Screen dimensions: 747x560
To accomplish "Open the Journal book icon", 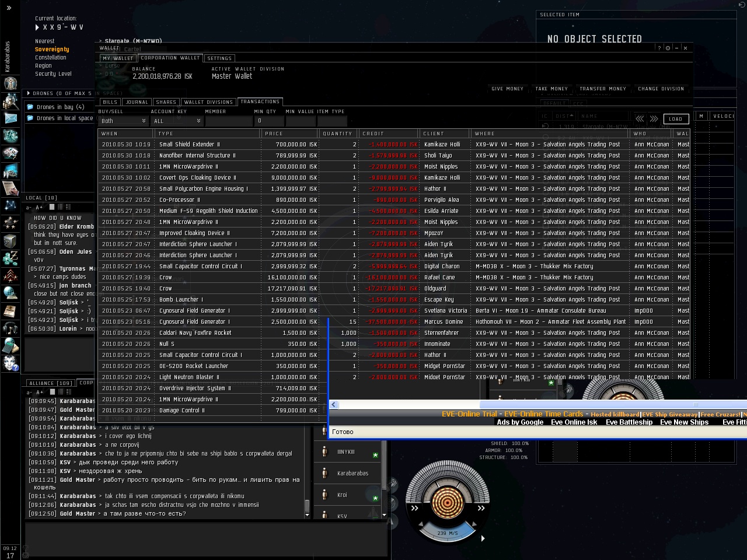I will (x=11, y=310).
